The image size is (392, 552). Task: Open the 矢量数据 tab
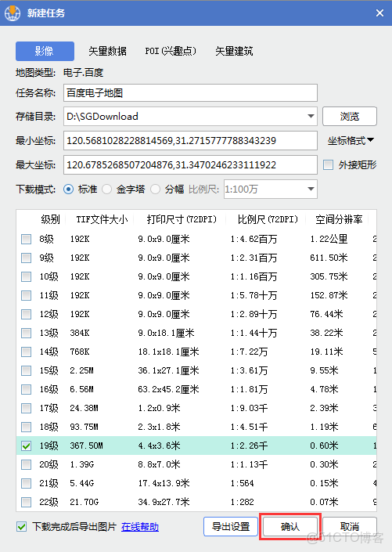pos(107,51)
